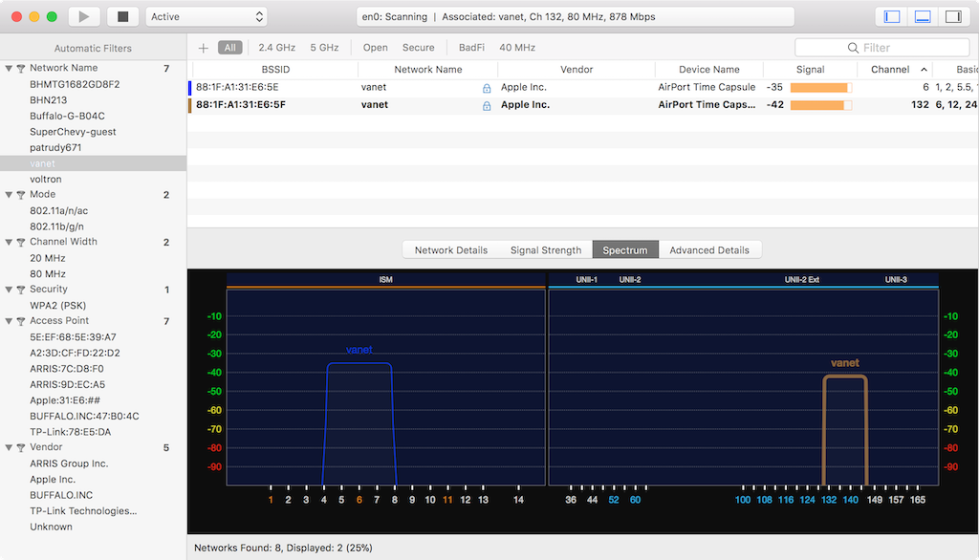The width and height of the screenshot is (979, 560).
Task: Sort by Vendor column header
Action: coord(577,70)
